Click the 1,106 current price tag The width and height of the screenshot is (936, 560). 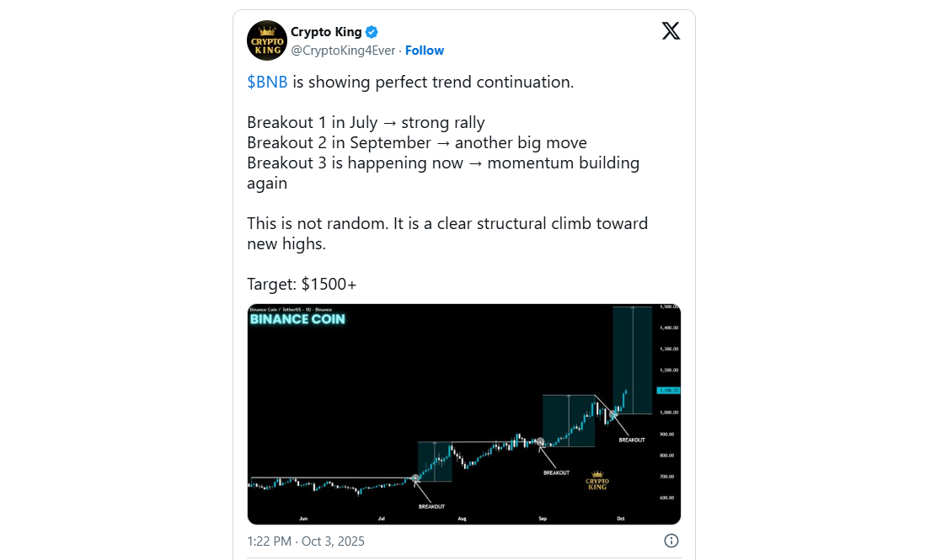(x=668, y=390)
